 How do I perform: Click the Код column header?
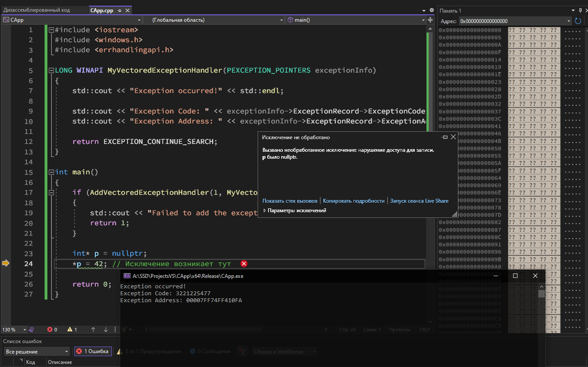(x=30, y=362)
